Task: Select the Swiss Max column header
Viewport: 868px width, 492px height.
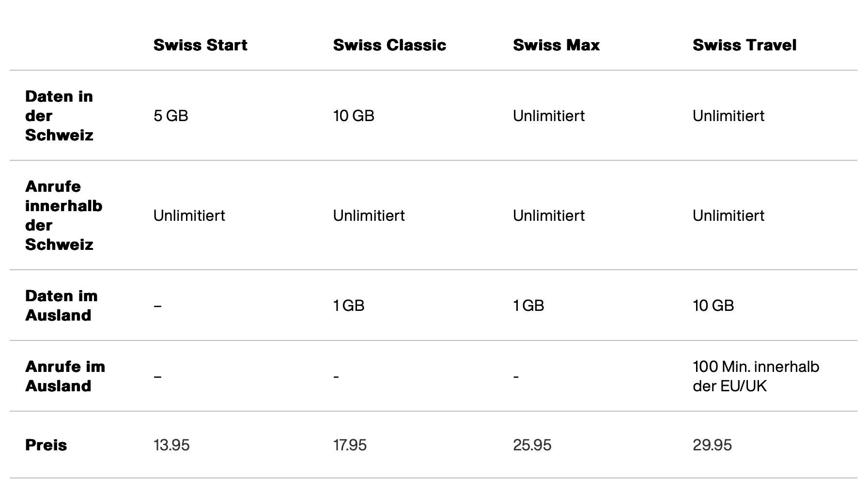Action: (x=556, y=45)
